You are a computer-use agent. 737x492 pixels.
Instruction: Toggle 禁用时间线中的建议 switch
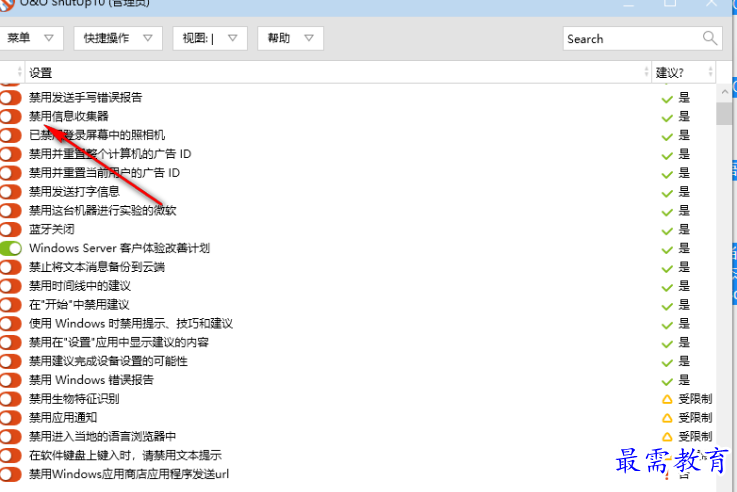10,286
